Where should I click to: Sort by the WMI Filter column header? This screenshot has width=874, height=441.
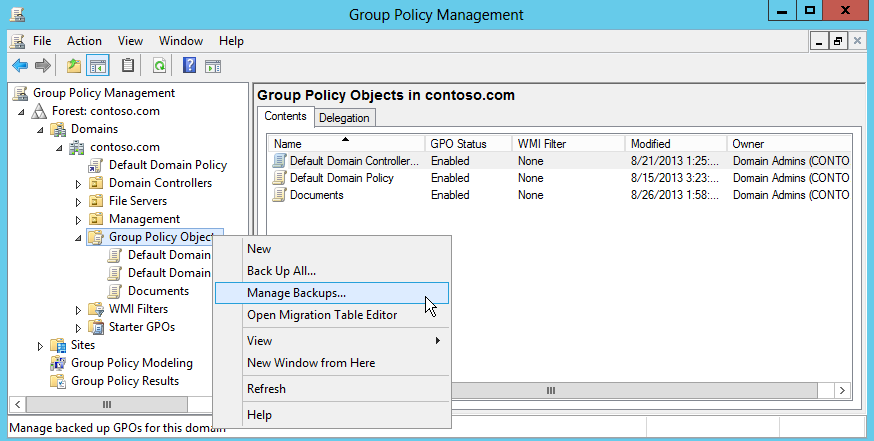pyautogui.click(x=569, y=143)
